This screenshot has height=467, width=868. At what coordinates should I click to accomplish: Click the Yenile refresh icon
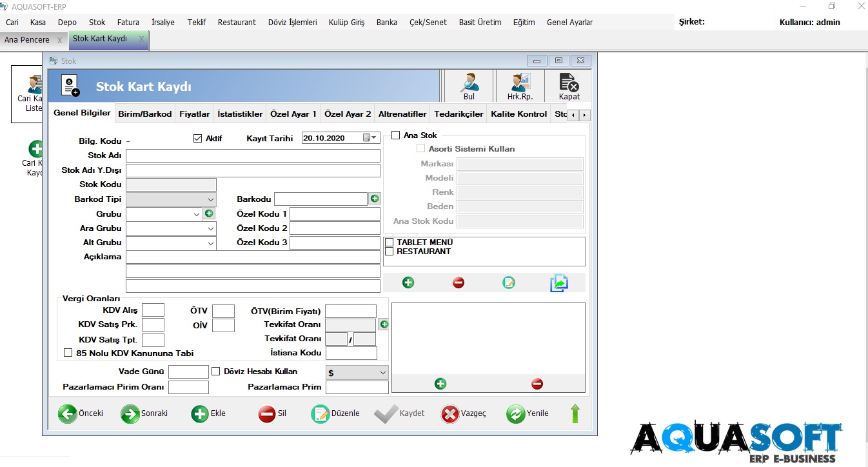(x=515, y=413)
